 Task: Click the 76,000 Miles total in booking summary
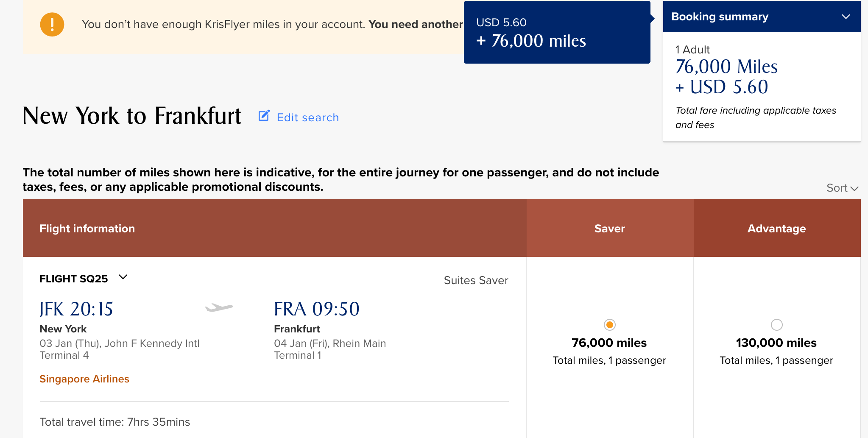(x=726, y=67)
